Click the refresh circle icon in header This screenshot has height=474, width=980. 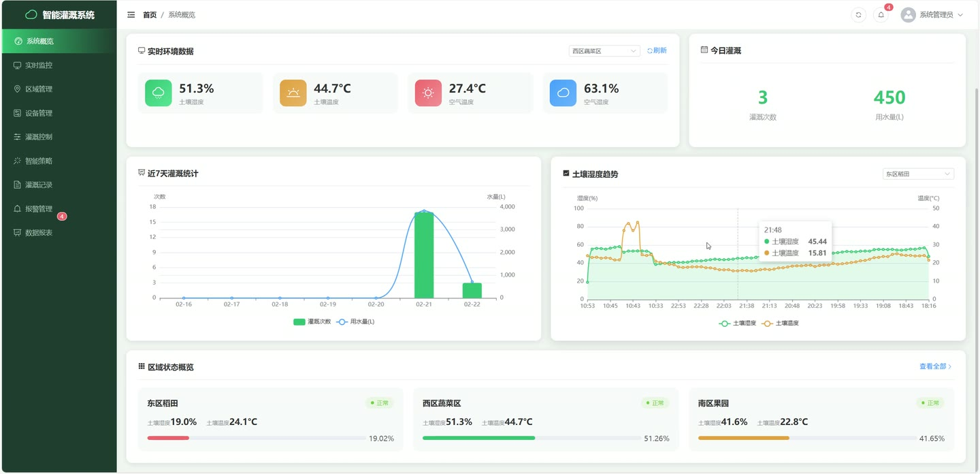859,14
